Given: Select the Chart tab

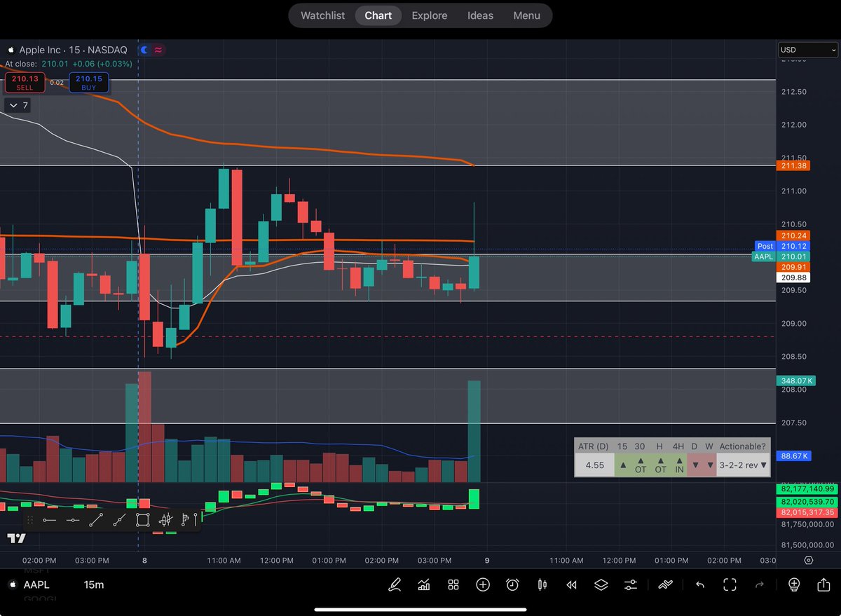Looking at the screenshot, I should point(378,15).
